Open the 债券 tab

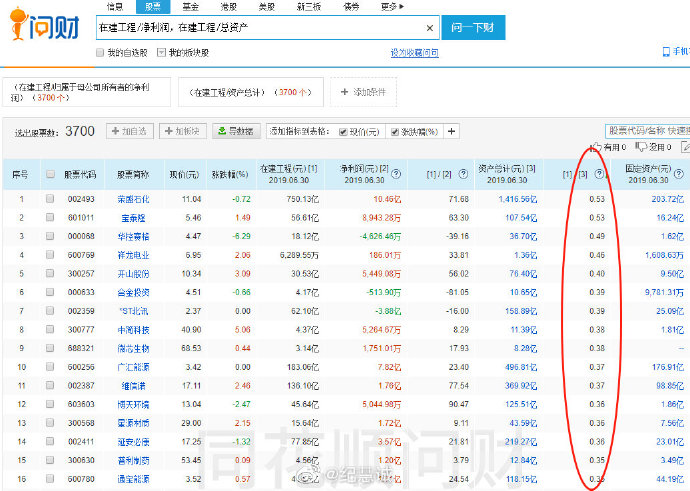tap(351, 6)
